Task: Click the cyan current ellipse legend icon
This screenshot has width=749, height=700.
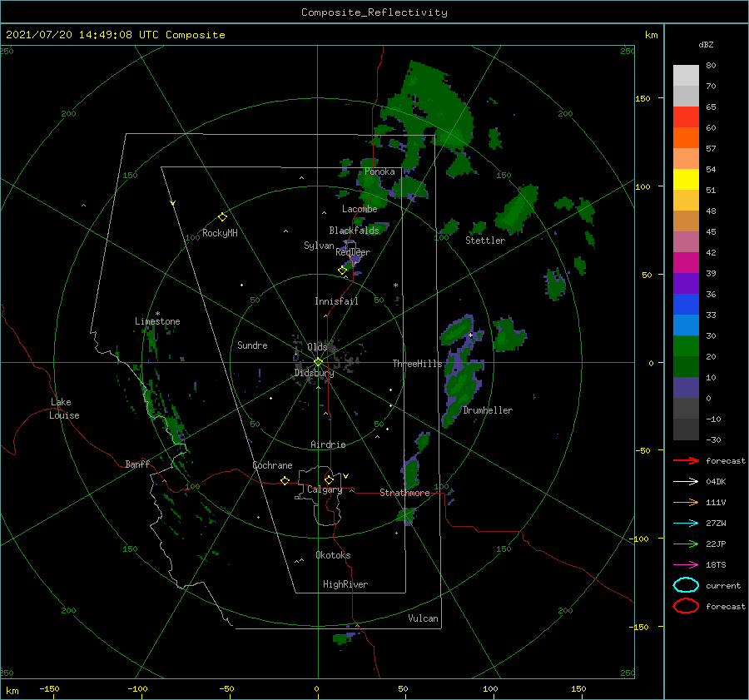Action: click(x=686, y=585)
